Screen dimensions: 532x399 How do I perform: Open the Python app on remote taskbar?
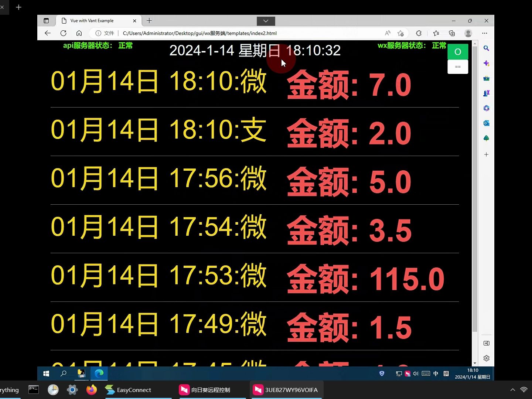[81, 374]
